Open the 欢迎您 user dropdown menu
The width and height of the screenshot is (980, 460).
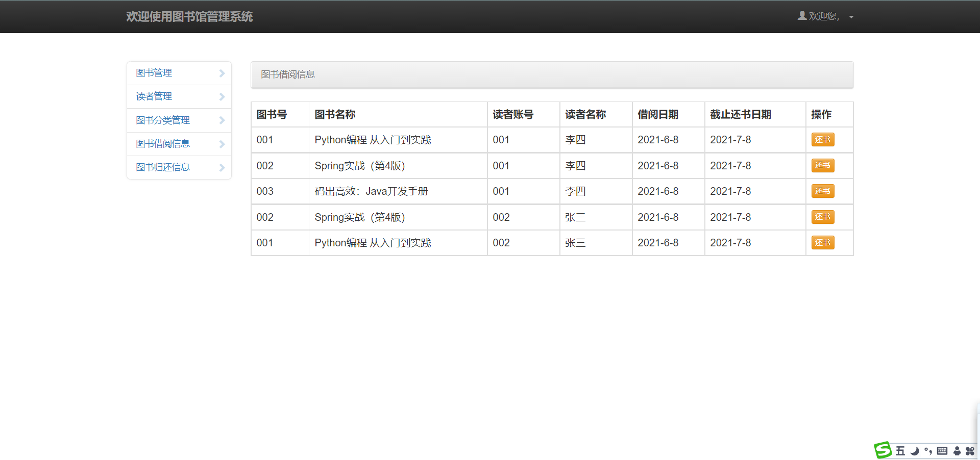[826, 16]
